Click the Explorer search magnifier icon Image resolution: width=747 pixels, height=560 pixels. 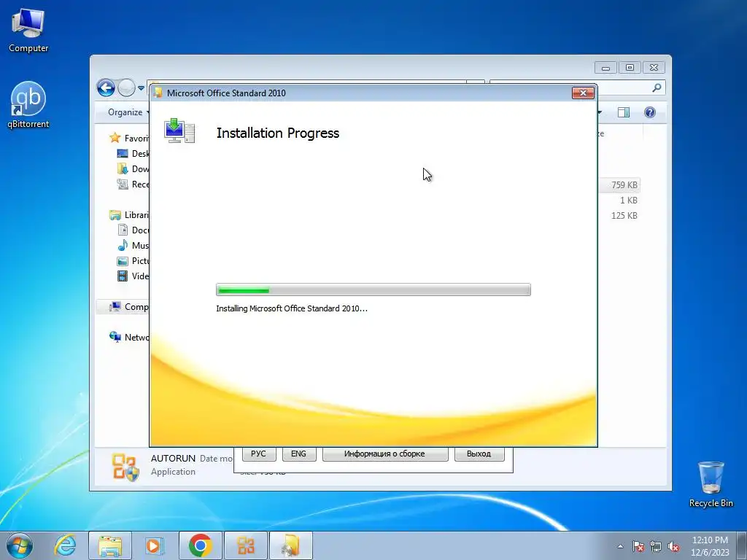[657, 87]
